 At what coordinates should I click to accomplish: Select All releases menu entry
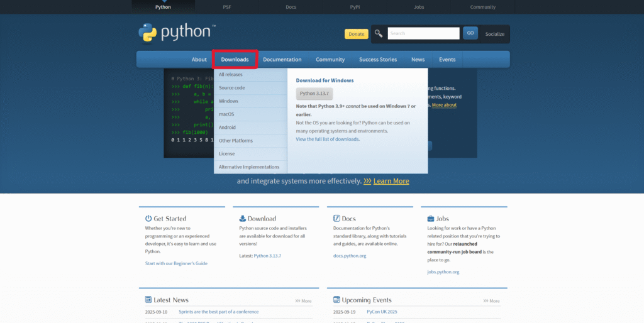230,75
